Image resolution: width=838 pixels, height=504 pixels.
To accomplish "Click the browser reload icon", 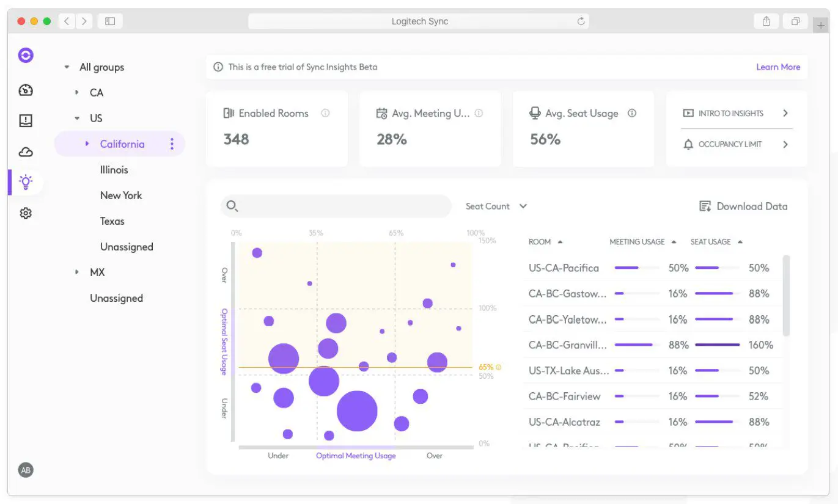I will 581,21.
